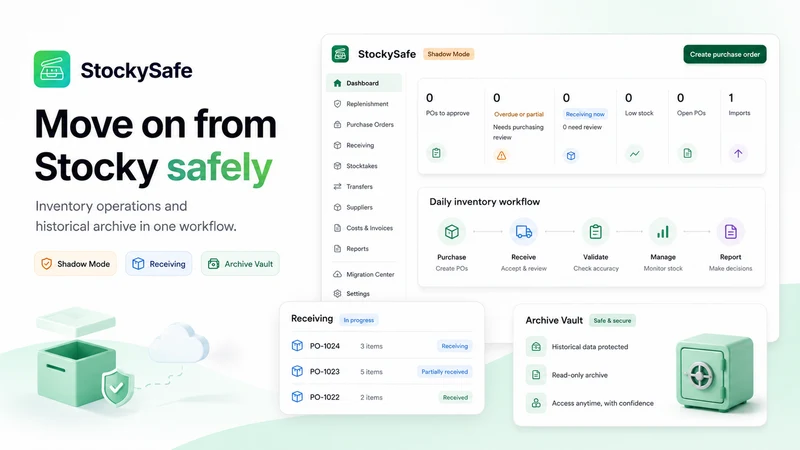The image size is (800, 450).
Task: Click the Receiving now box icon
Action: [571, 156]
